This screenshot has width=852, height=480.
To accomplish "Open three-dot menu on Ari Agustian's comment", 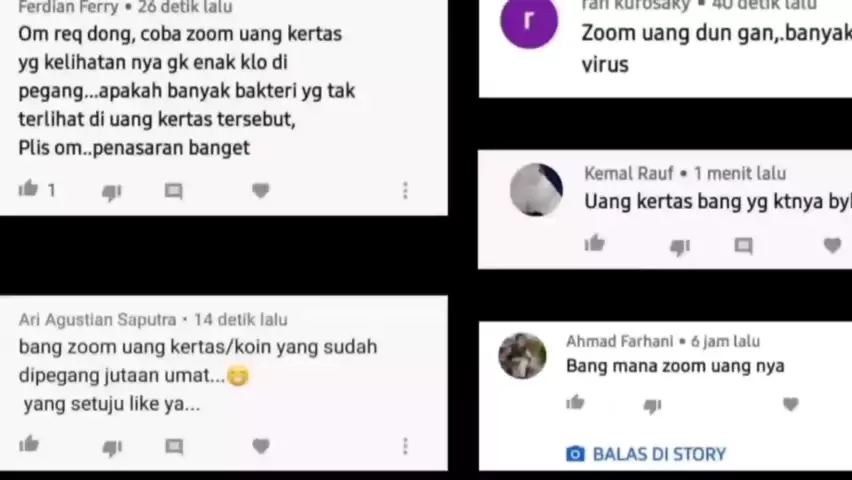I will pos(405,446).
